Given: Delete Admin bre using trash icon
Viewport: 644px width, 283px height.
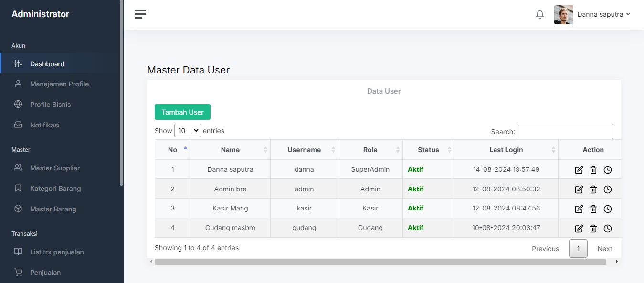Looking at the screenshot, I should coord(593,189).
